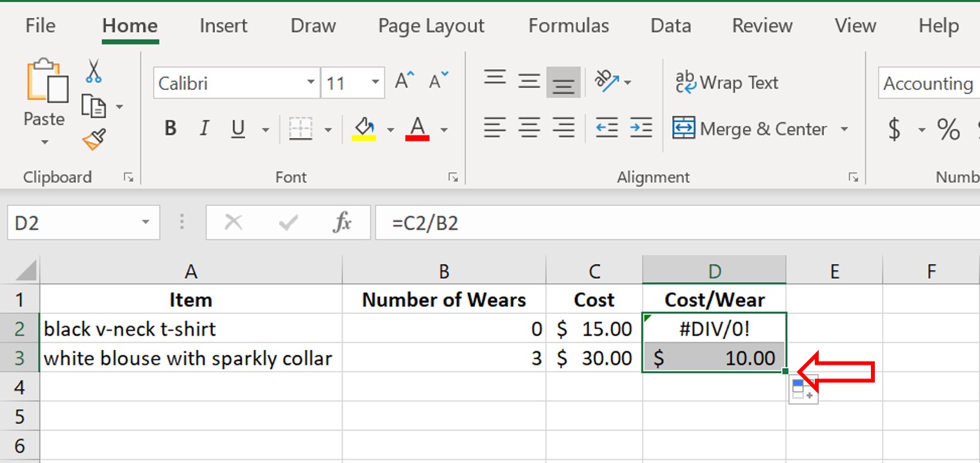Apply the Percent Style format

click(948, 129)
